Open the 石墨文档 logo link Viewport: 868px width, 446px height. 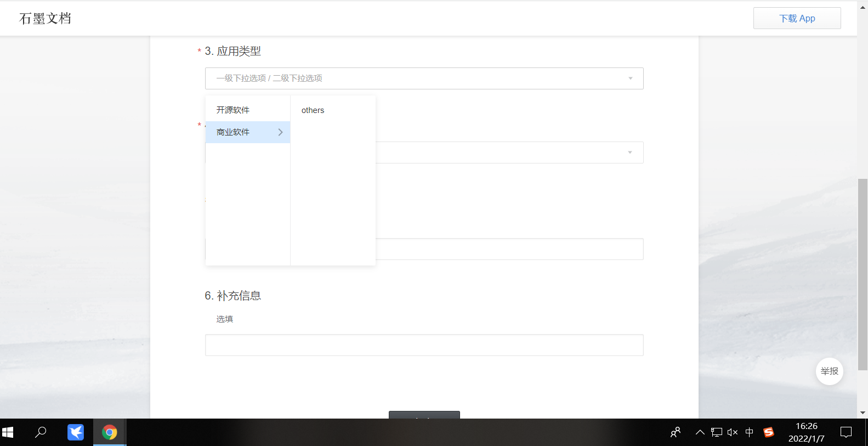[45, 18]
